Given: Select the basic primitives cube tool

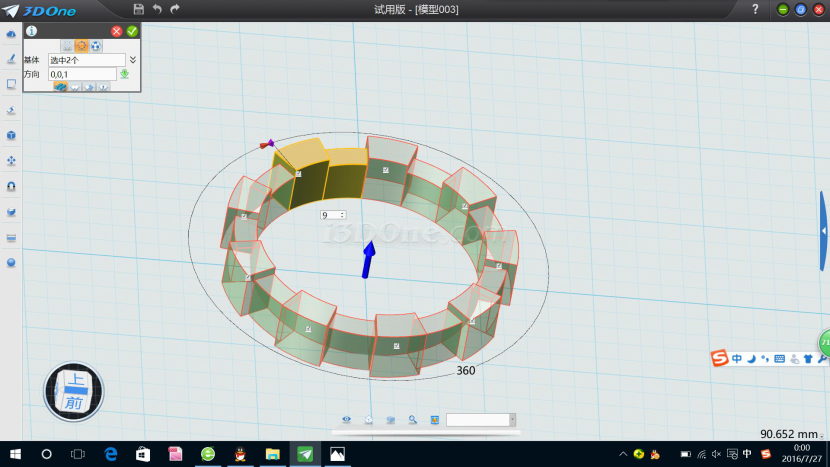Looking at the screenshot, I should click(x=11, y=135).
